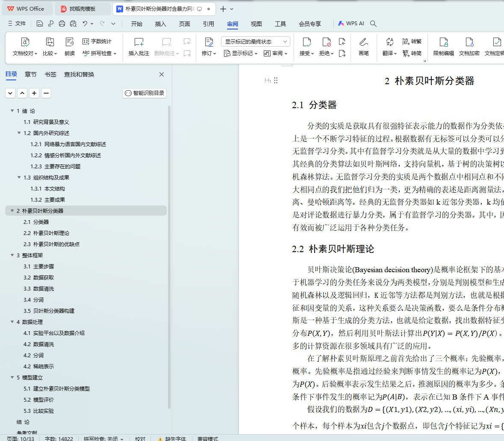504x441 pixels.
Task: Convert text with 简转繁
Action: coord(412,41)
